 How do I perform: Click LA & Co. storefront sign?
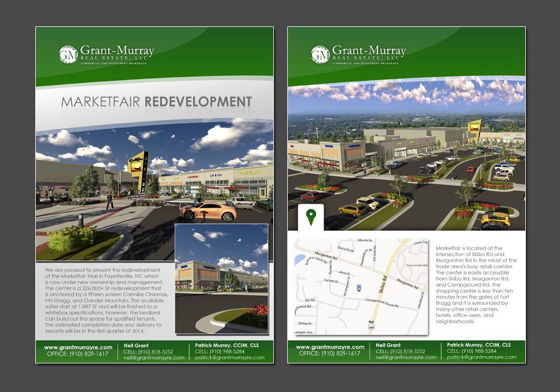click(216, 175)
